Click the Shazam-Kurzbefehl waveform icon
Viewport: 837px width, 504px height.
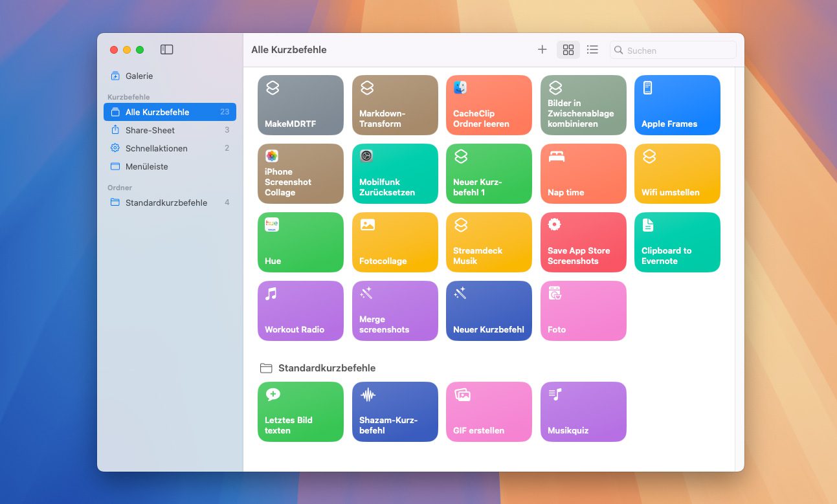(x=368, y=395)
